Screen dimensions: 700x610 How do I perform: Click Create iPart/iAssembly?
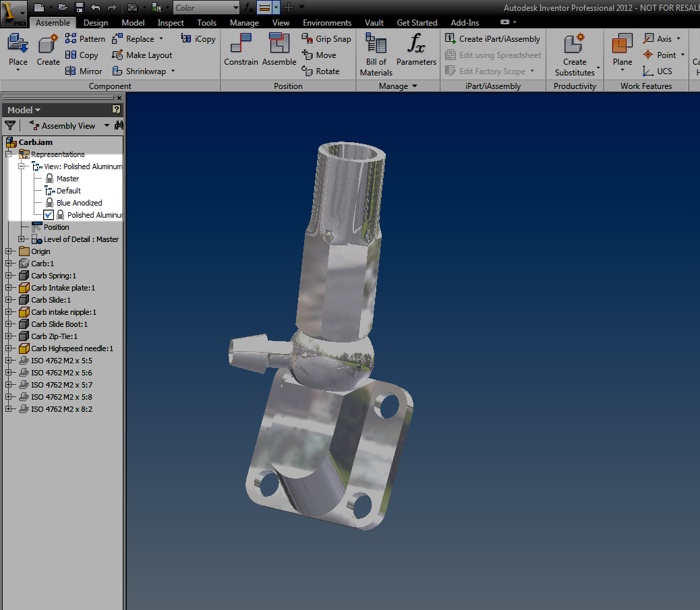[492, 39]
